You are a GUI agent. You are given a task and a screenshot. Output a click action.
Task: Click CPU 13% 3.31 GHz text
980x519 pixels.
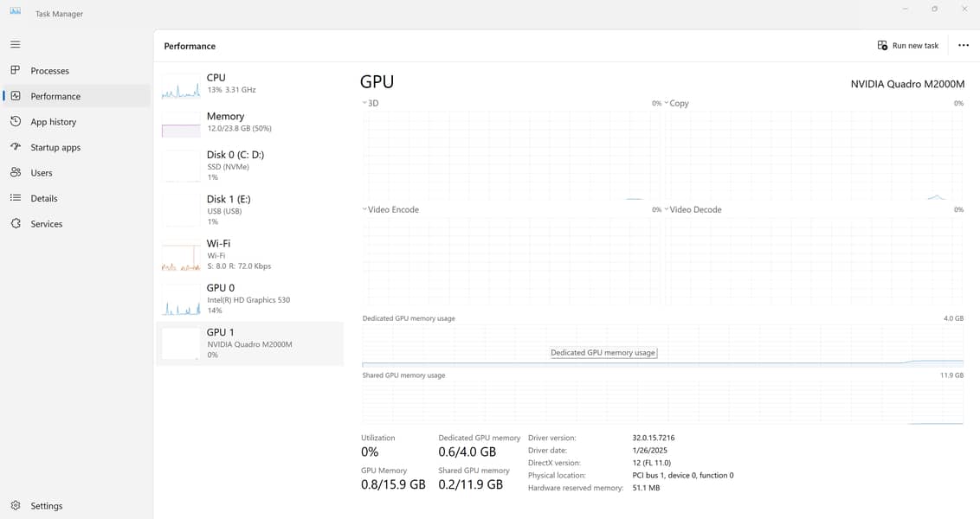[231, 90]
